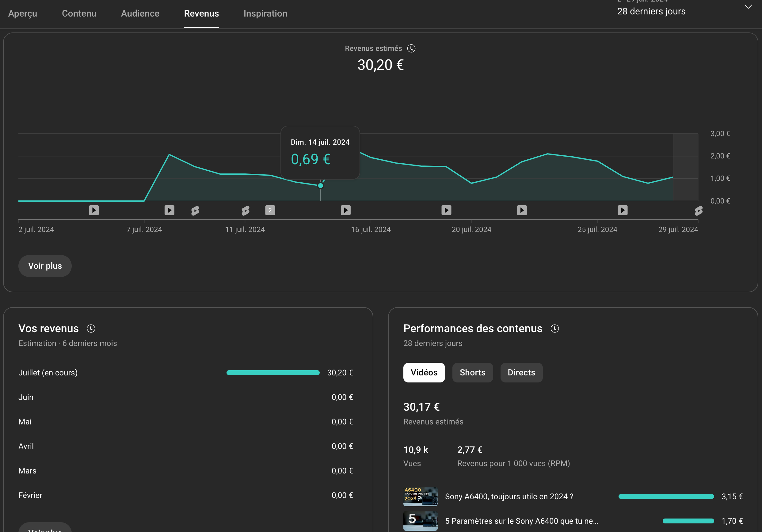Click clock icon next to Revenus estimés
Image resolution: width=762 pixels, height=532 pixels.
pyautogui.click(x=411, y=48)
